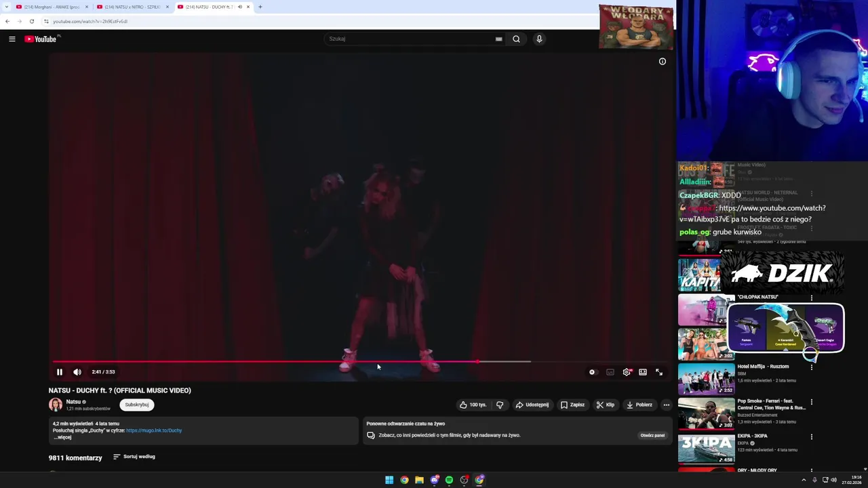Dislike the video

pos(500,405)
